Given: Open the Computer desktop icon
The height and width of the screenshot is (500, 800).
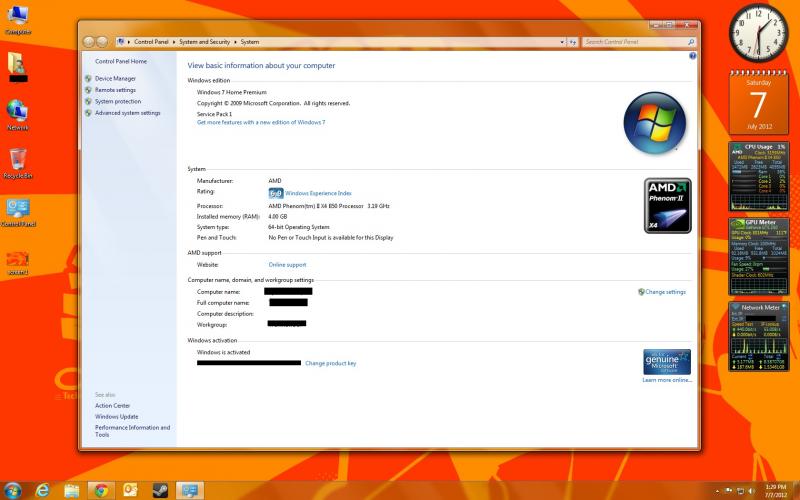Looking at the screenshot, I should [x=18, y=20].
